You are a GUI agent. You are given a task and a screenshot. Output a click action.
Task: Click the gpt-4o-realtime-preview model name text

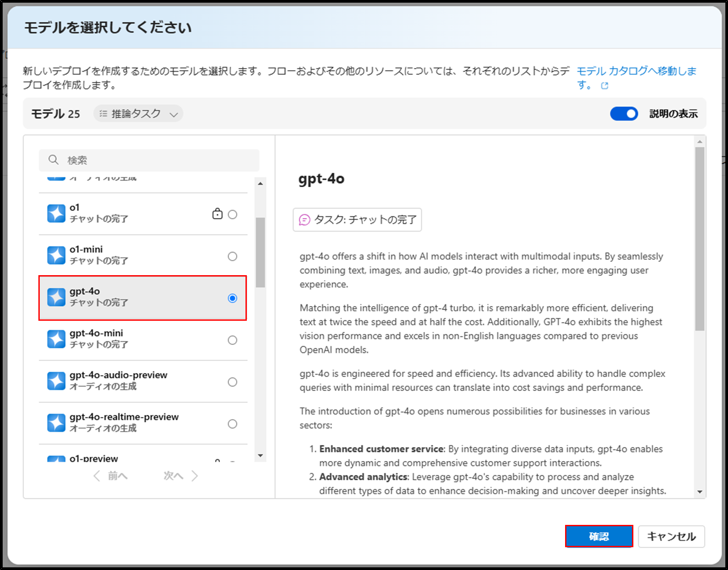(x=124, y=417)
